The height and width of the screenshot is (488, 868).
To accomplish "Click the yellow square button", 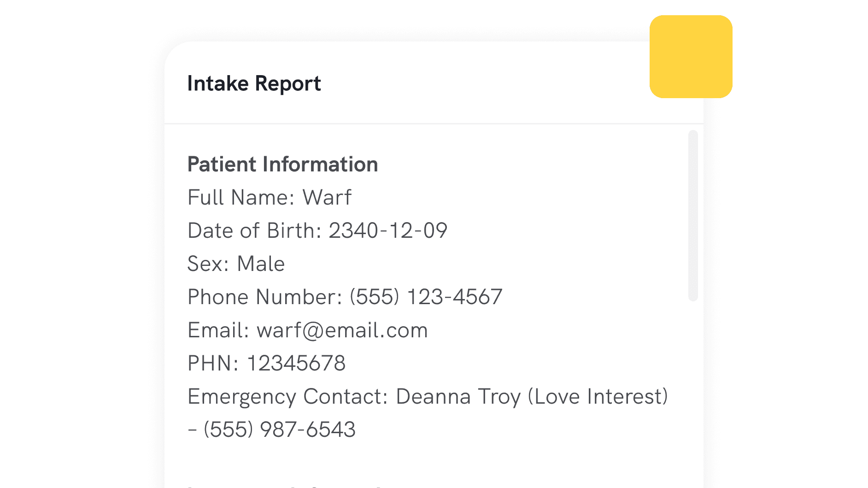I will [x=691, y=57].
